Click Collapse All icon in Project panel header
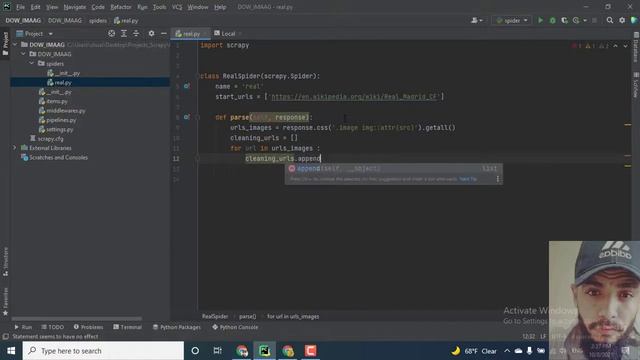The width and height of the screenshot is (640, 360). click(136, 33)
